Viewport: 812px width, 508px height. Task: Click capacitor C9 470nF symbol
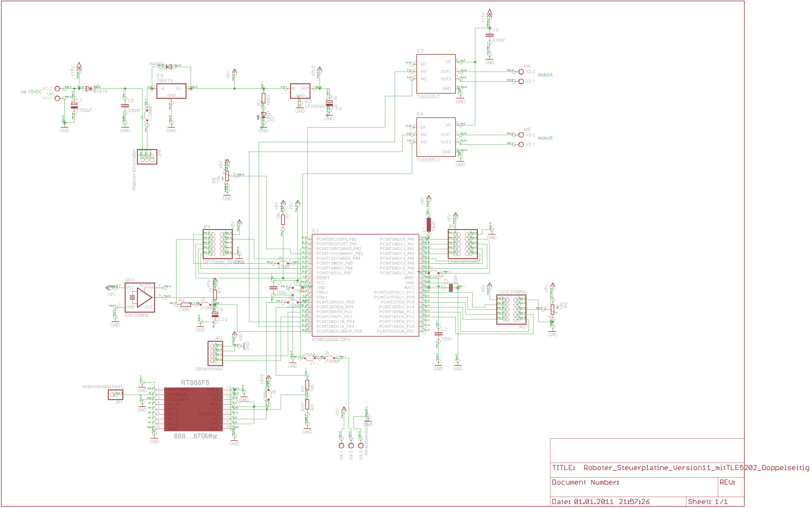pyautogui.click(x=490, y=35)
